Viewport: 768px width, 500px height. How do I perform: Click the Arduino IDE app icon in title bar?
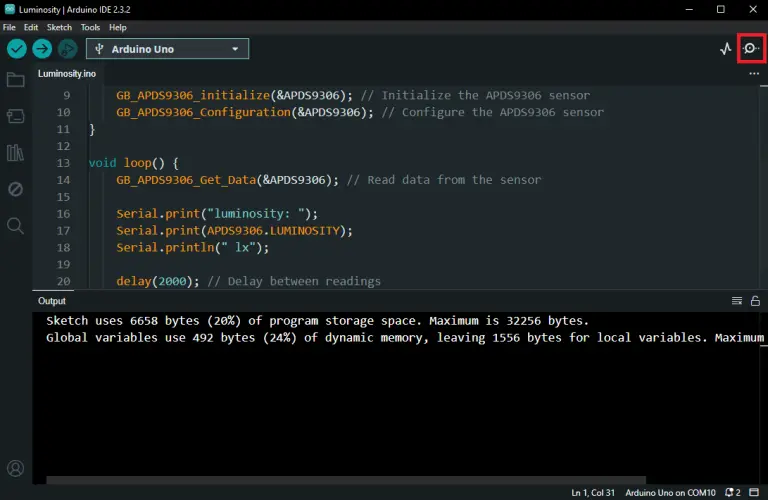(9, 9)
